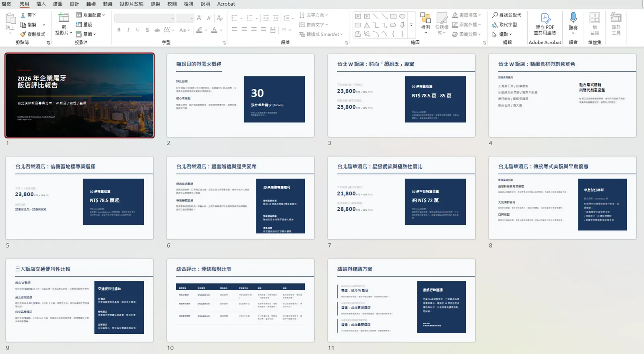
Task: Click the 複製 (Copy) button
Action: coord(29,25)
